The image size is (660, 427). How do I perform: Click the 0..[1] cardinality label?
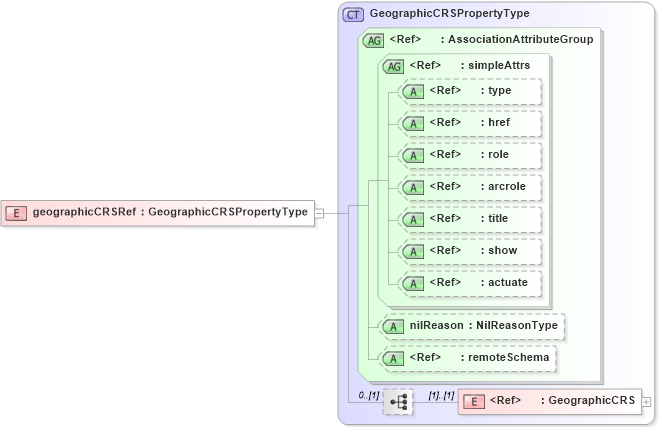(x=369, y=395)
